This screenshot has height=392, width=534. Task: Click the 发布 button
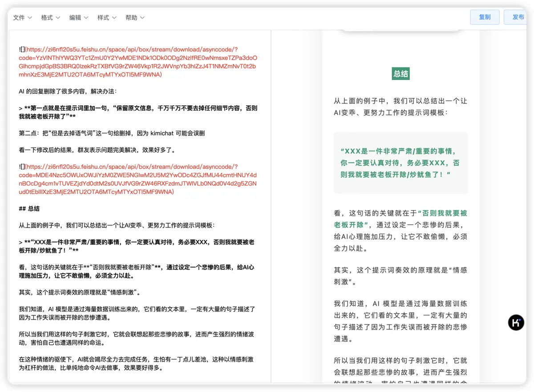click(516, 17)
